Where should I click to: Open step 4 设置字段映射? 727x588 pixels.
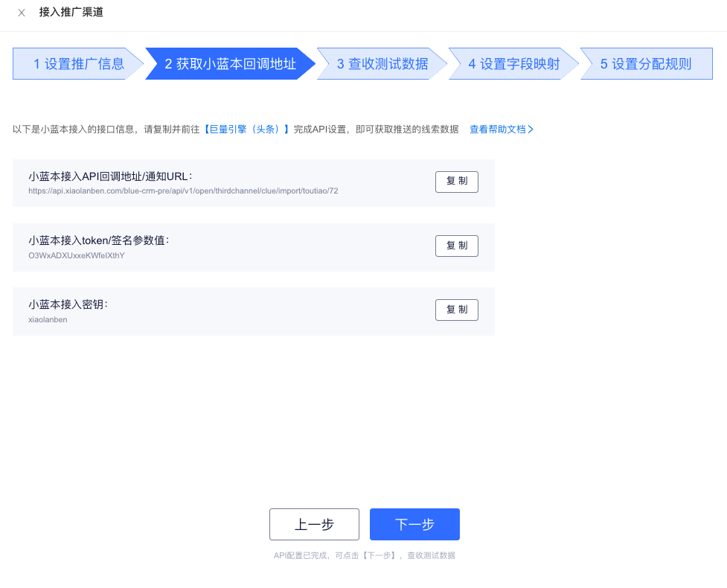(x=513, y=64)
